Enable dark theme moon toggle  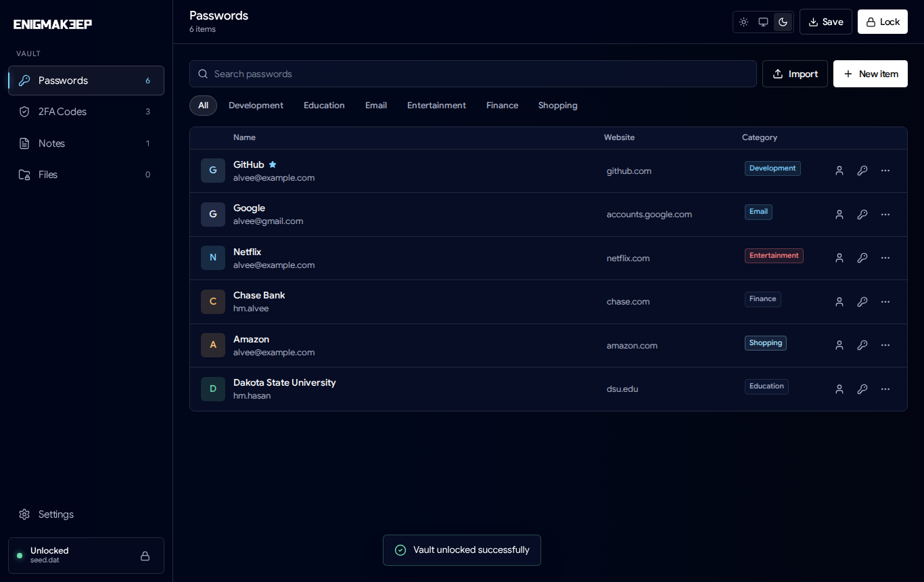(x=783, y=22)
